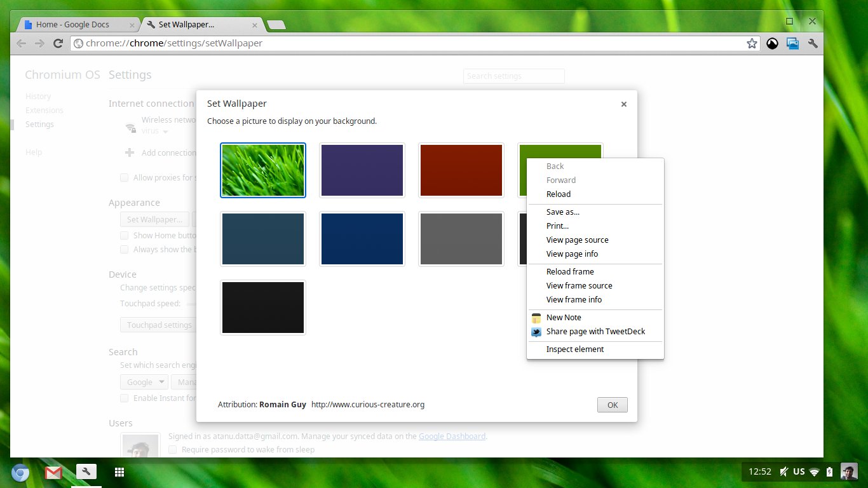868x488 pixels.
Task: Select 'View page source' in context menu
Action: (577, 240)
